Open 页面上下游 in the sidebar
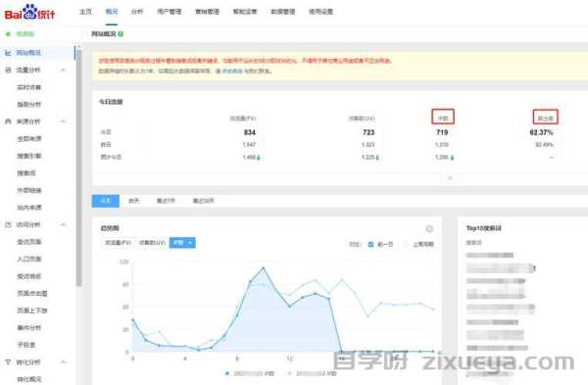 (x=32, y=311)
